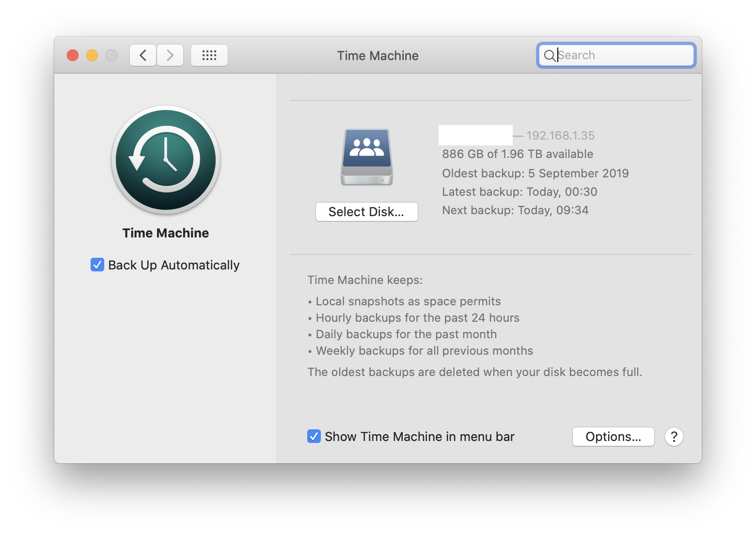Image resolution: width=756 pixels, height=535 pixels.
Task: Show all preferences with the grid icon
Action: coord(209,55)
